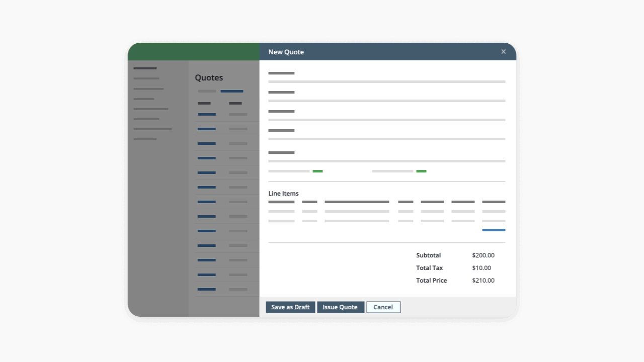The width and height of the screenshot is (644, 362).
Task: Click the Total Price label
Action: [x=431, y=281]
